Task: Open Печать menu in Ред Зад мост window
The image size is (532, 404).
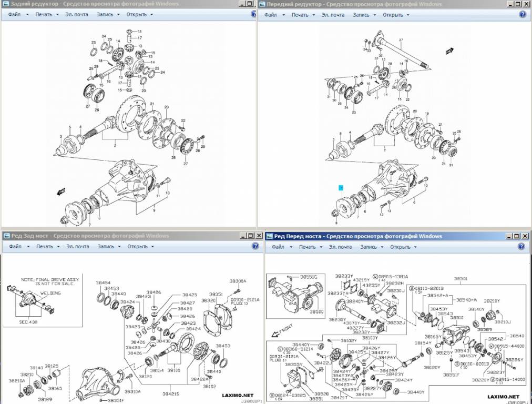Action: (x=47, y=246)
